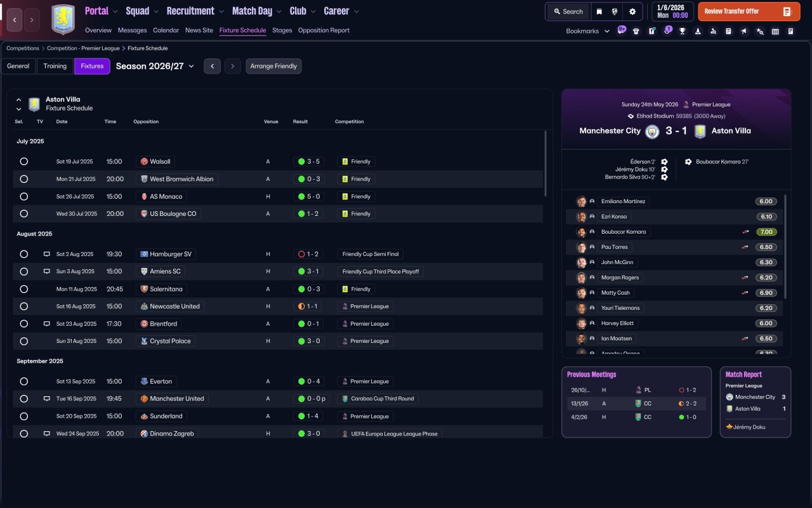Image resolution: width=812 pixels, height=508 pixels.
Task: Click the globe icon in the top bar
Action: click(x=615, y=11)
